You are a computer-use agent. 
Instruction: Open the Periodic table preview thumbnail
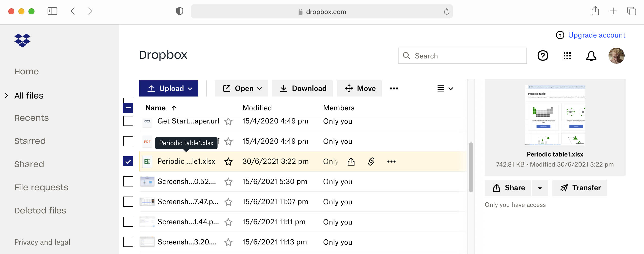pyautogui.click(x=555, y=115)
